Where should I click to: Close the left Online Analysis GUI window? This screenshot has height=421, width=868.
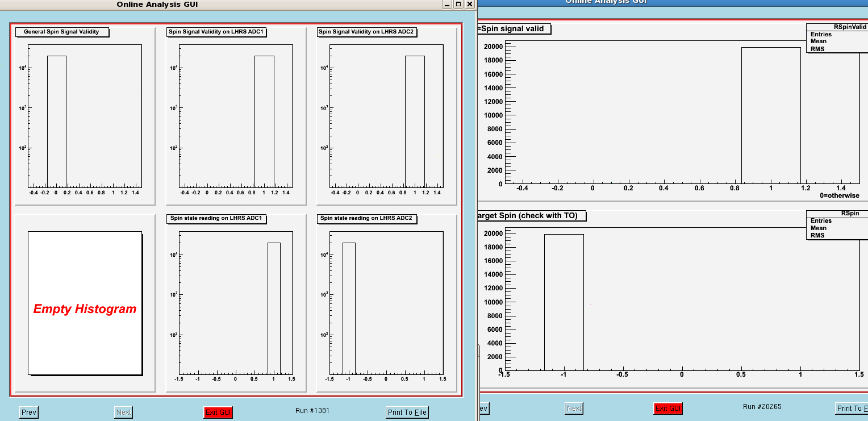[469, 4]
